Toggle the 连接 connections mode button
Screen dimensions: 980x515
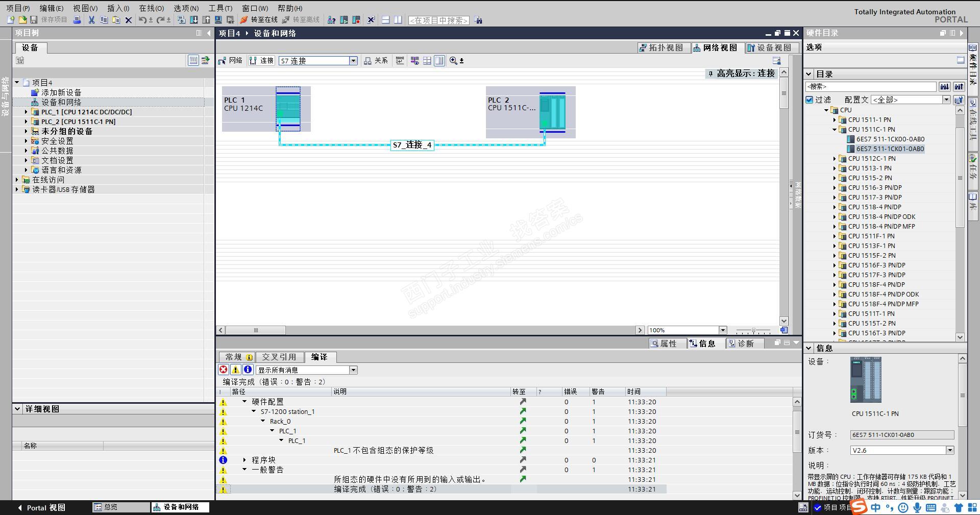[x=262, y=61]
